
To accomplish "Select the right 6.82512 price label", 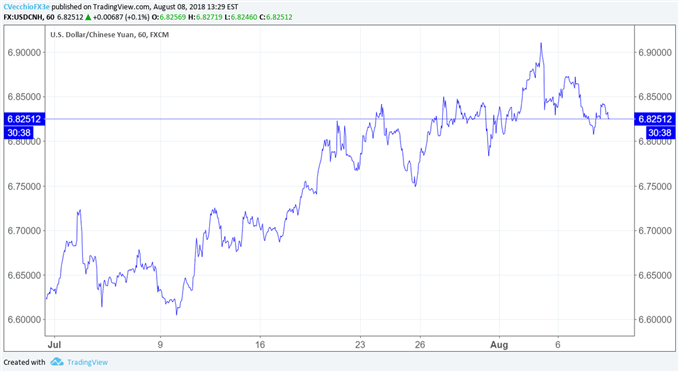I will coord(655,119).
